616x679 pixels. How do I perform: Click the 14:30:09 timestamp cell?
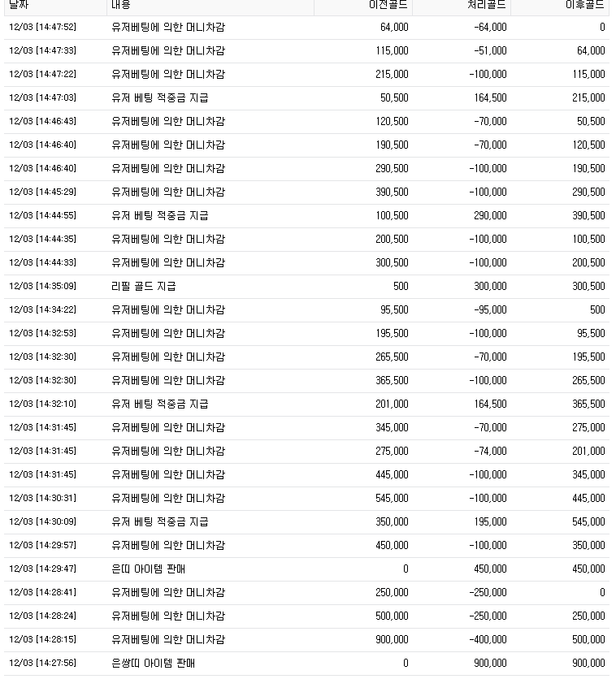tap(42, 521)
